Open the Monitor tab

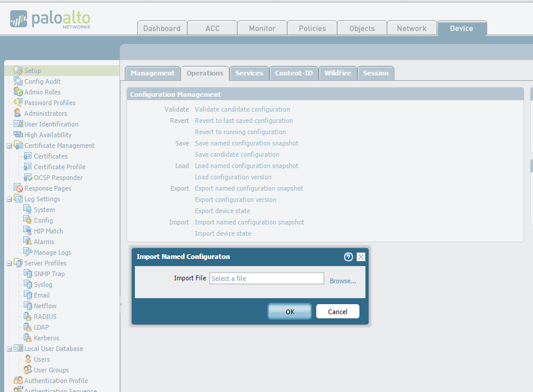[262, 28]
